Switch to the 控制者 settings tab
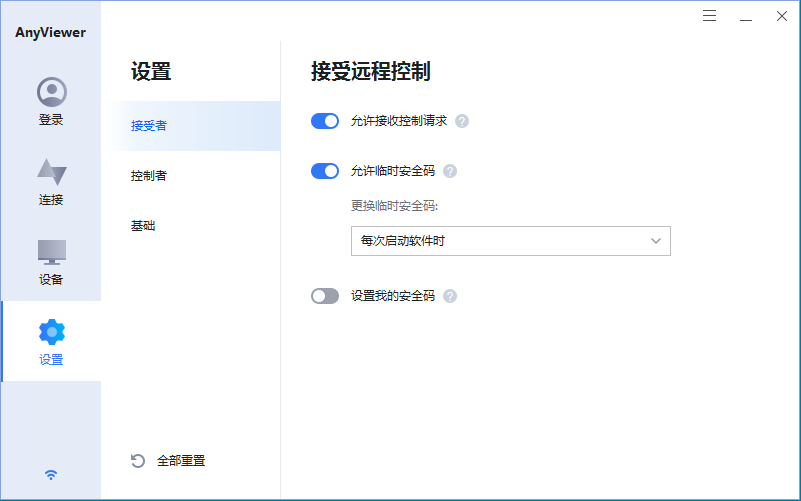The height and width of the screenshot is (501, 801). tap(149, 176)
